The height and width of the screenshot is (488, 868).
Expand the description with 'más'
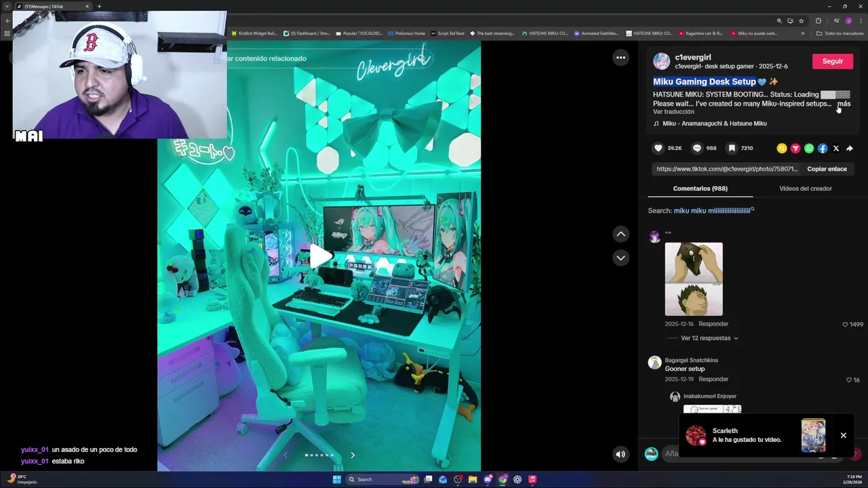tap(844, 104)
